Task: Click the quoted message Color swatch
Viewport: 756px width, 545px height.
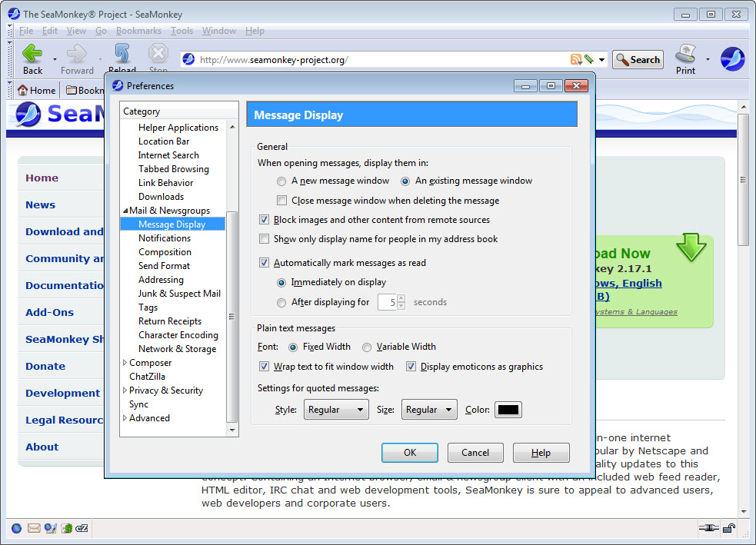Action: tap(508, 410)
